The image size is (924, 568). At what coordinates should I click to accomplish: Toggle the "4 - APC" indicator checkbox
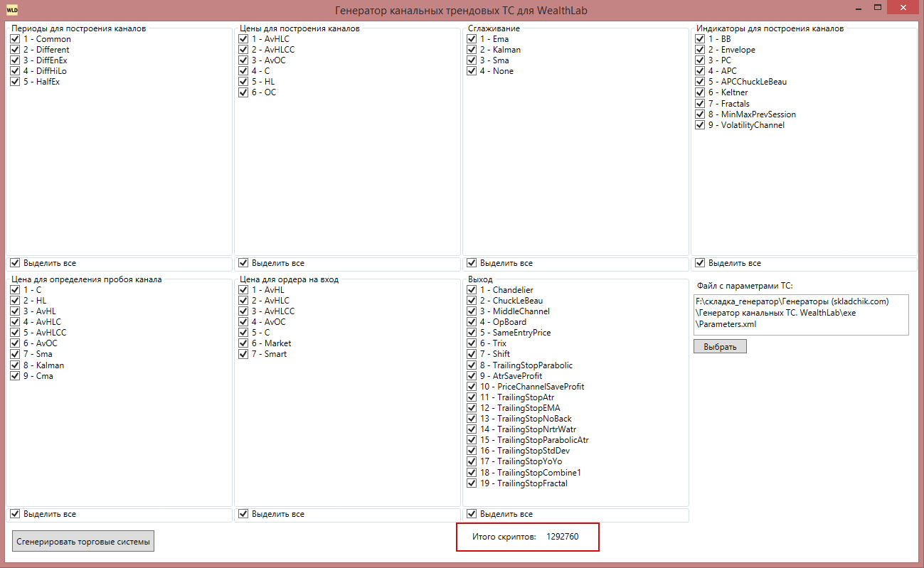click(x=700, y=71)
